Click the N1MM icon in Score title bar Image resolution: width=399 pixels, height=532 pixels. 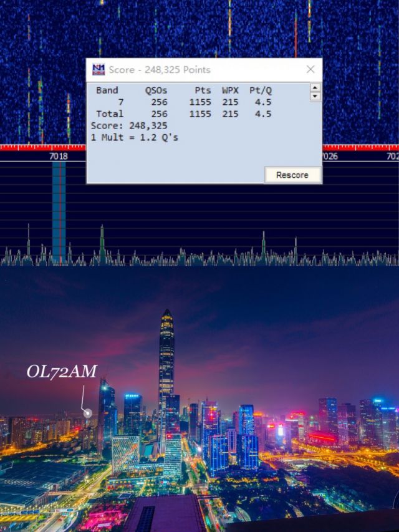(x=99, y=69)
